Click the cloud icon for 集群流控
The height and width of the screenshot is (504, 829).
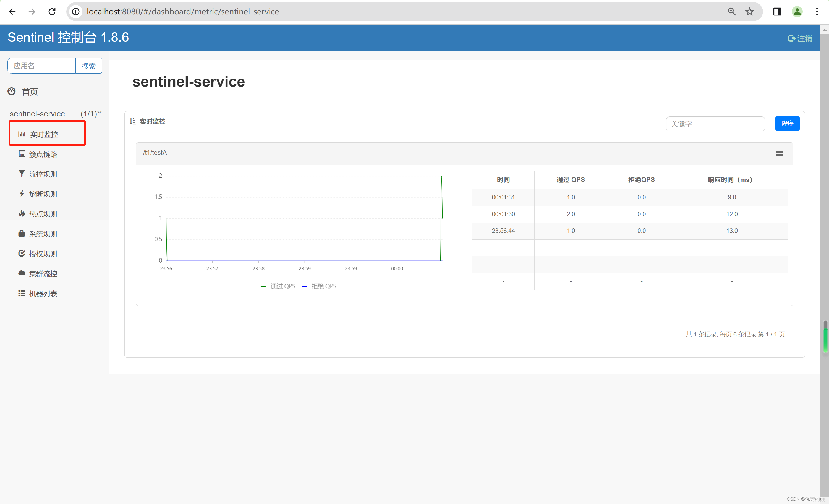(x=22, y=273)
